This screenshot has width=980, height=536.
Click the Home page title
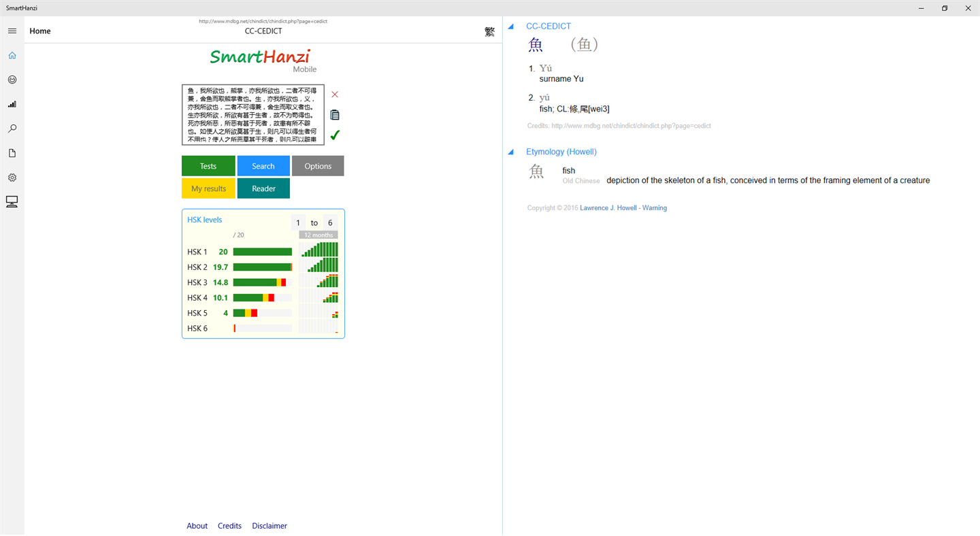tap(40, 31)
